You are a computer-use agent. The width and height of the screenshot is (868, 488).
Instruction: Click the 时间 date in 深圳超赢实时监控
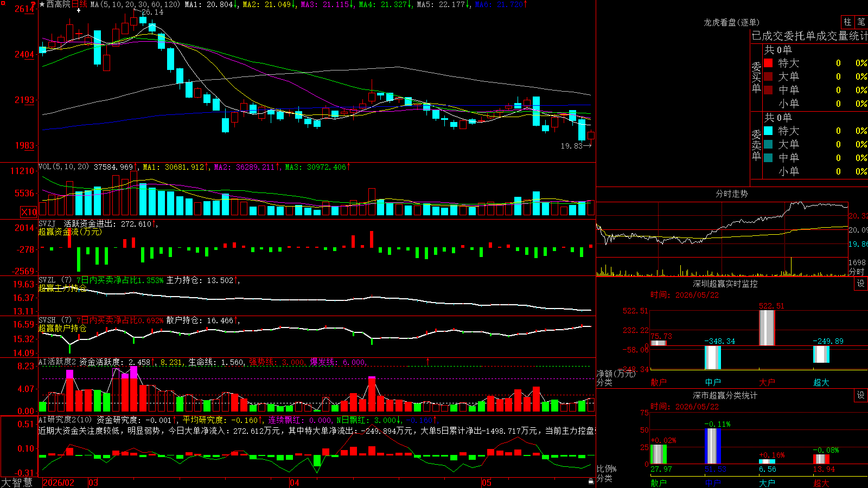[x=685, y=295]
